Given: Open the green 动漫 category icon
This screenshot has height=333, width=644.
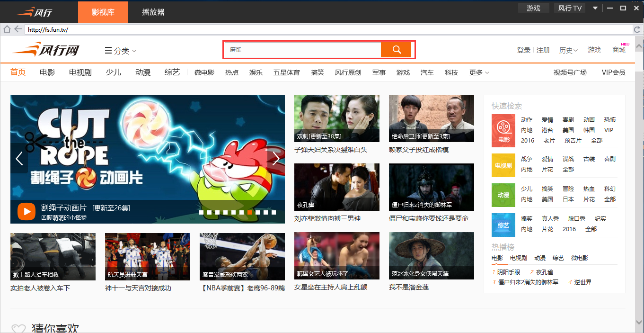Looking at the screenshot, I should pos(503,195).
